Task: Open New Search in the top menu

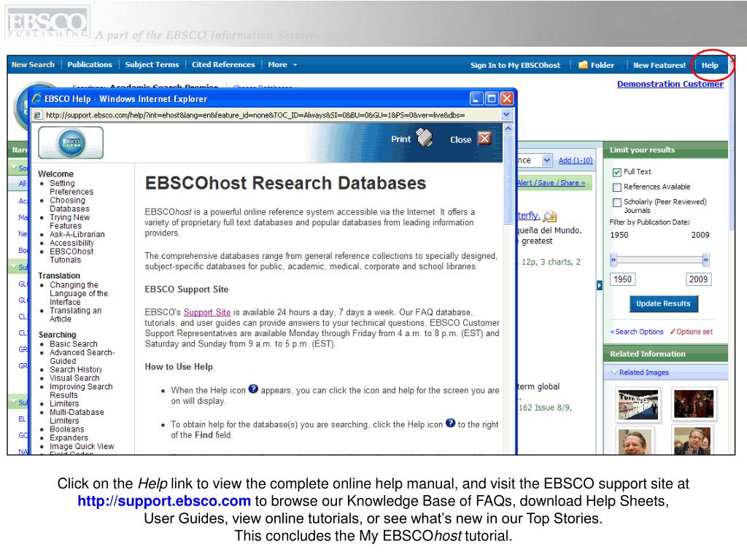Action: point(34,65)
